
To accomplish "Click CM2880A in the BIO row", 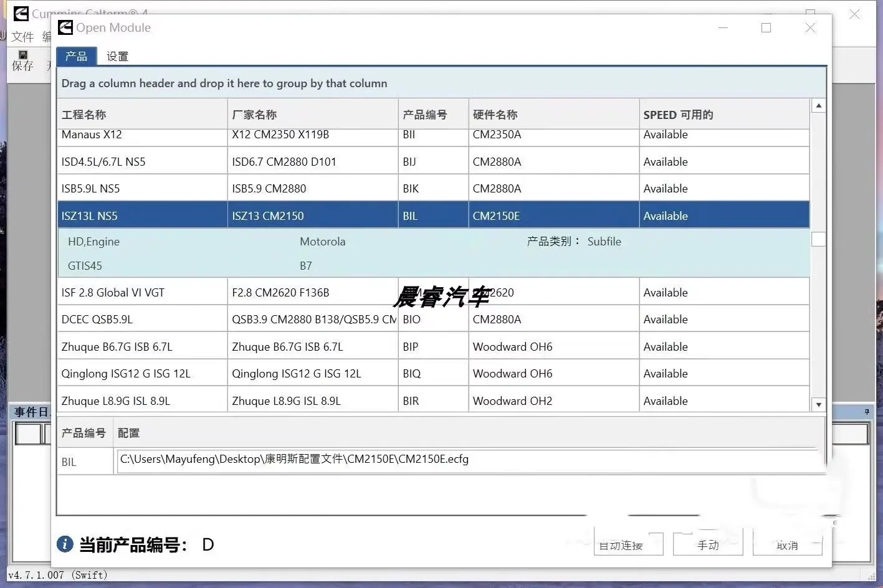I will [553, 319].
